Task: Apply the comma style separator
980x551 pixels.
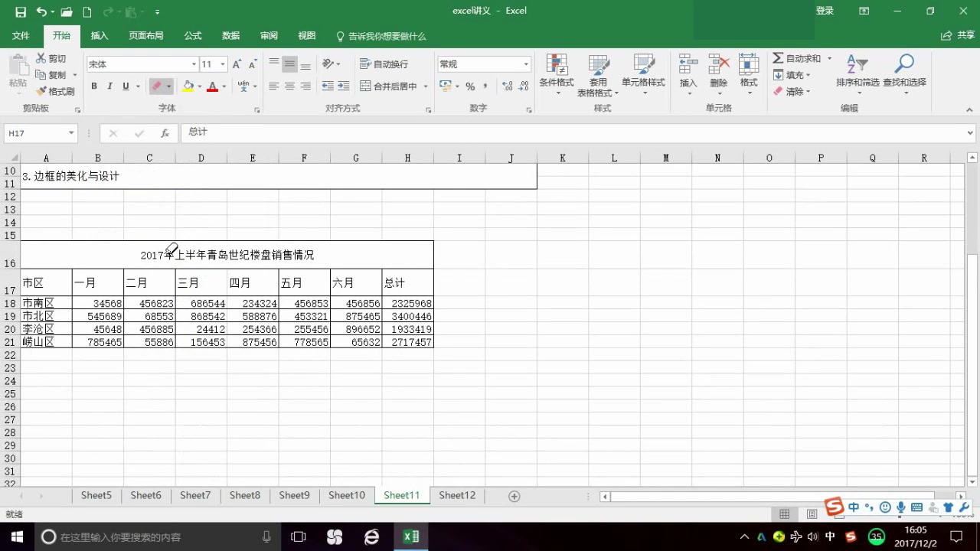Action: click(x=485, y=86)
